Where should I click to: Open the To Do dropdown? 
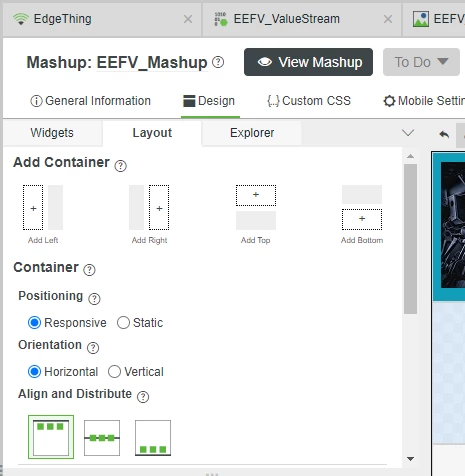[x=421, y=62]
